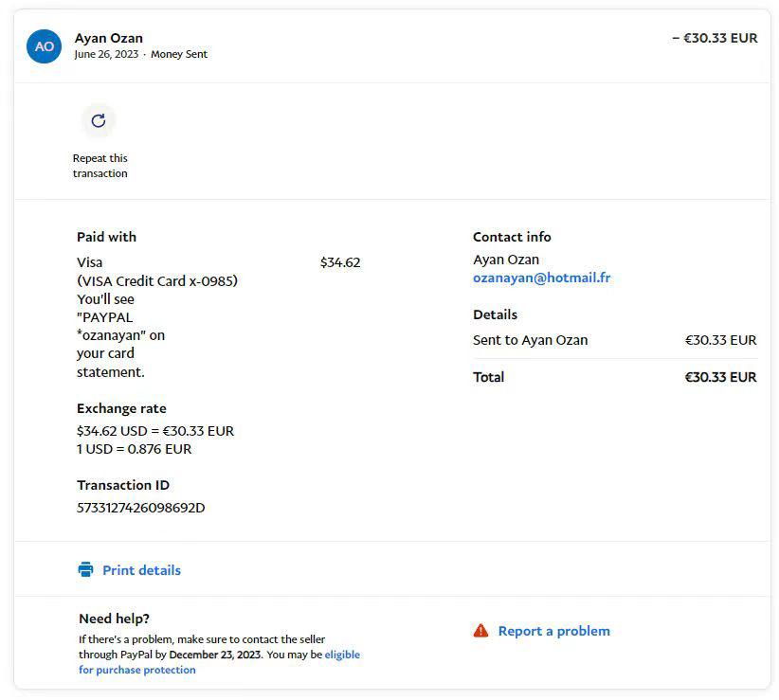Screen dimensions: 779x700
Task: Click the Total label in Details
Action: pyautogui.click(x=489, y=377)
